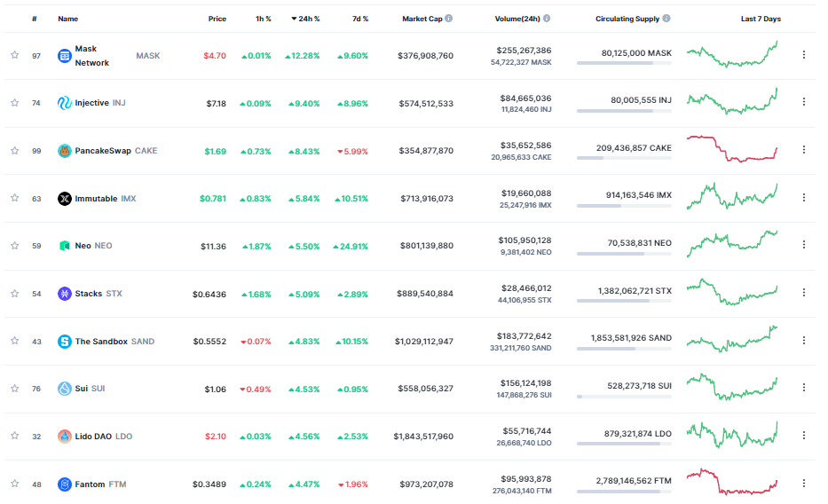Sort by rank number column header
Viewport: 828px width, 504px height.
pos(35,19)
